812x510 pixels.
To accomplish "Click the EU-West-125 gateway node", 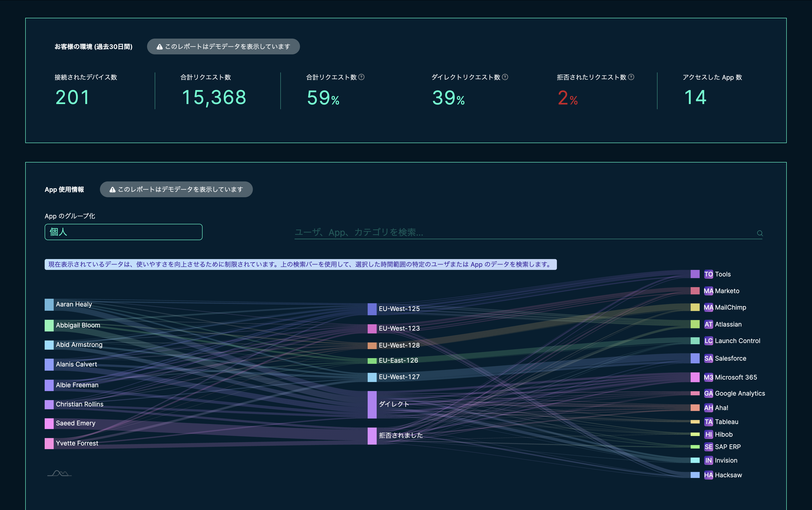I will [x=372, y=309].
